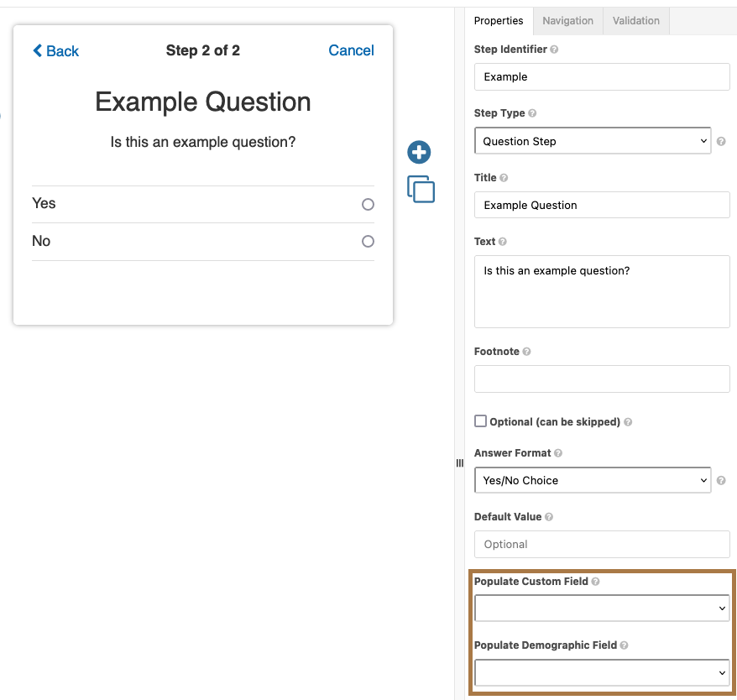Click the blue plus add step icon
Image resolution: width=737 pixels, height=700 pixels.
pos(419,153)
